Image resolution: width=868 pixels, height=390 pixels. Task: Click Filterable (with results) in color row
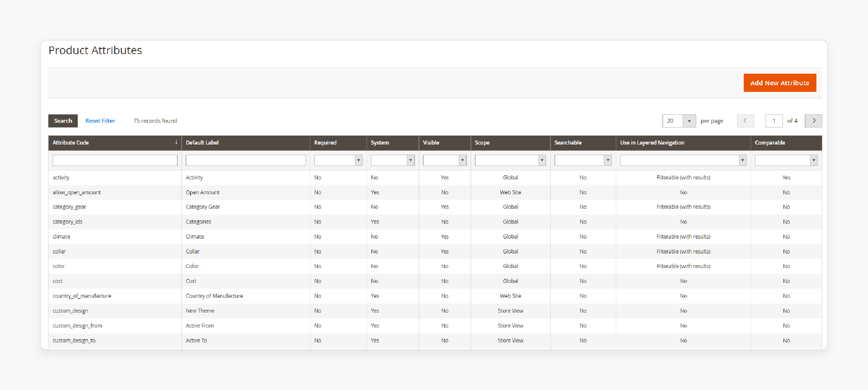683,266
